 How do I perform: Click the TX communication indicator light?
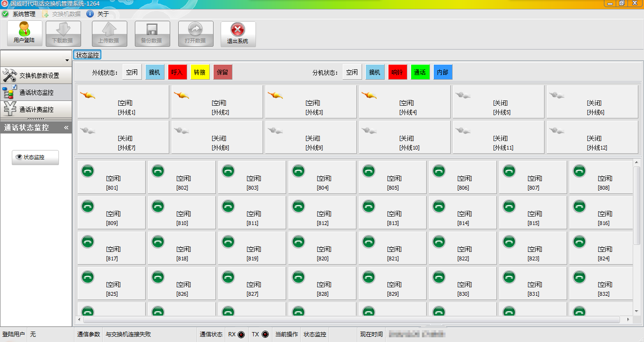pos(265,334)
